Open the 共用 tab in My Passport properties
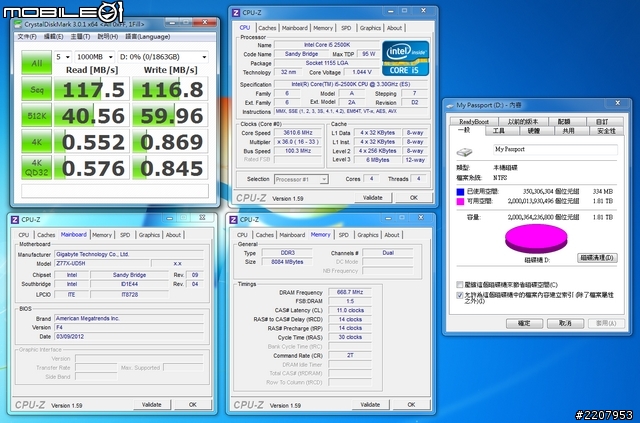The height and width of the screenshot is (423, 640). pyautogui.click(x=569, y=131)
